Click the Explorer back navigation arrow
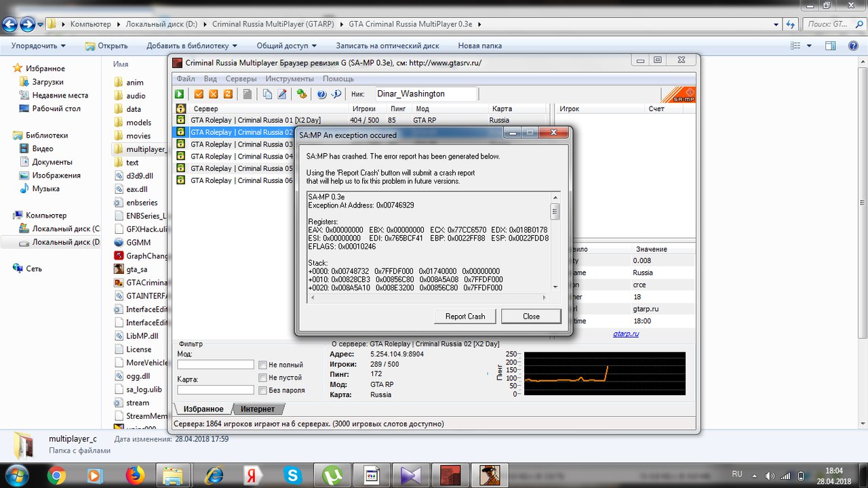The width and height of the screenshot is (868, 488). pyautogui.click(x=10, y=24)
